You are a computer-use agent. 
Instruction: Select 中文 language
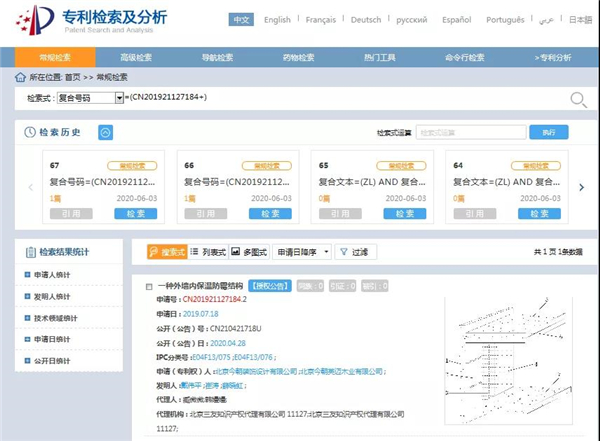(x=241, y=20)
